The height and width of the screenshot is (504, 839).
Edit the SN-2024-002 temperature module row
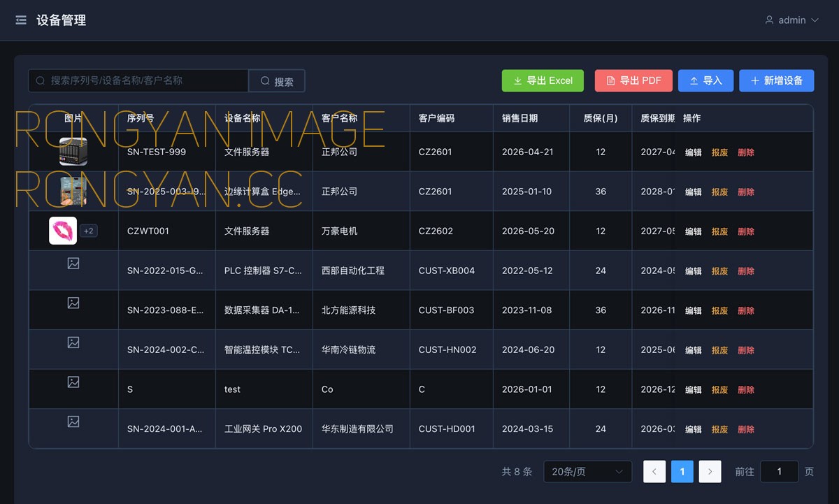pyautogui.click(x=693, y=350)
